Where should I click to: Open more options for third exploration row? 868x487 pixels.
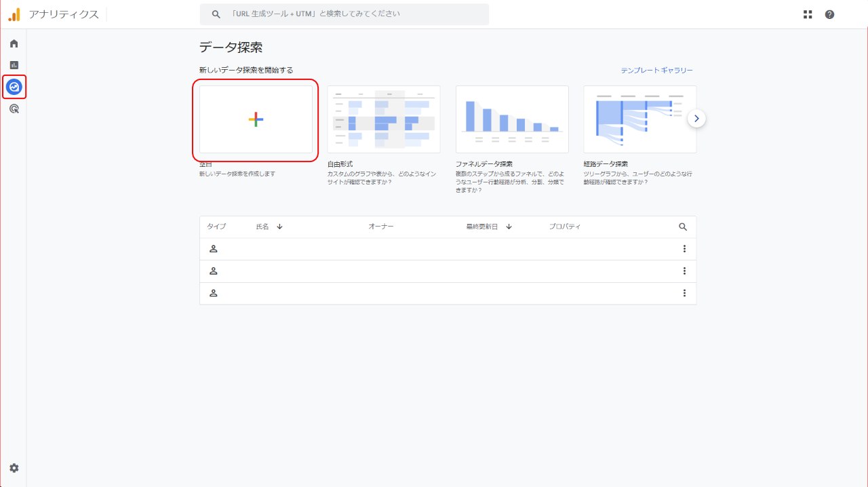(x=684, y=293)
